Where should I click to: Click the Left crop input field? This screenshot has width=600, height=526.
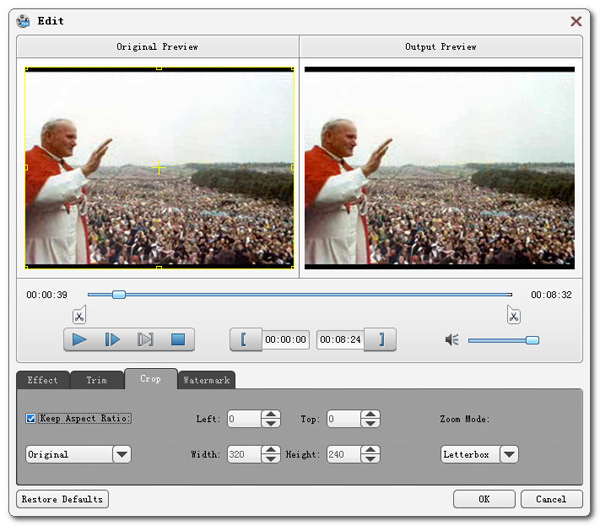(x=245, y=419)
